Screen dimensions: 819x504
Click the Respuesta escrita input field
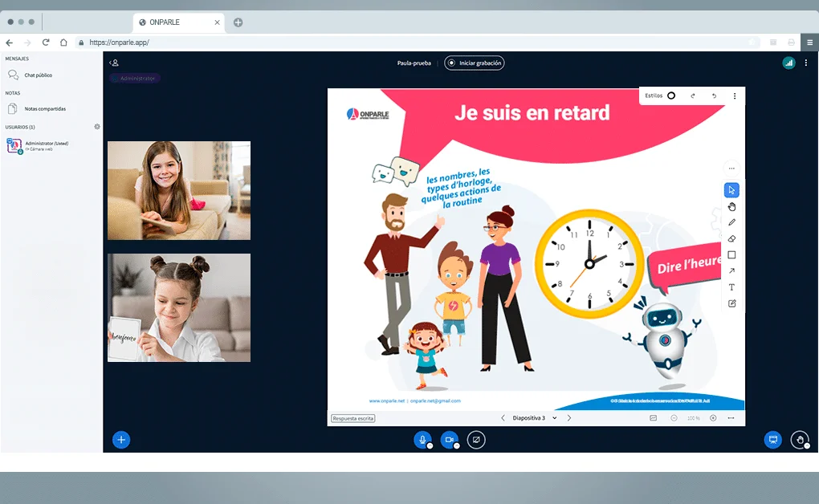tap(352, 418)
